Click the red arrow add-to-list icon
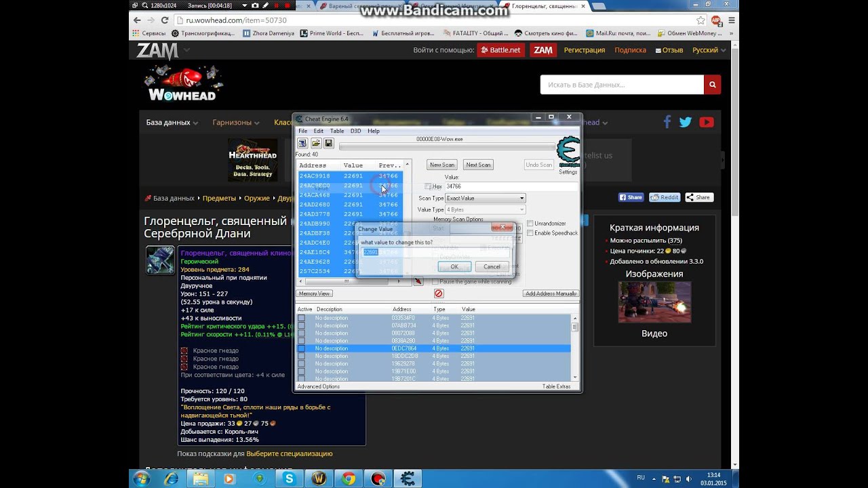This screenshot has width=868, height=488. coord(418,281)
